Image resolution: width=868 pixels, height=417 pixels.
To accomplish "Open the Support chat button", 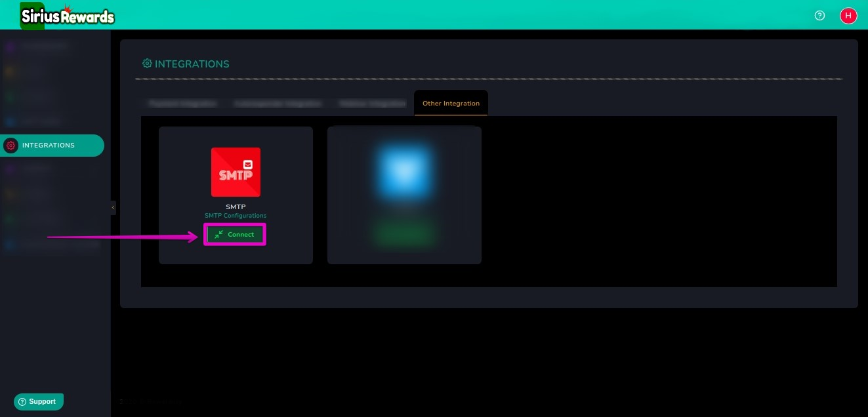I will coord(39,401).
